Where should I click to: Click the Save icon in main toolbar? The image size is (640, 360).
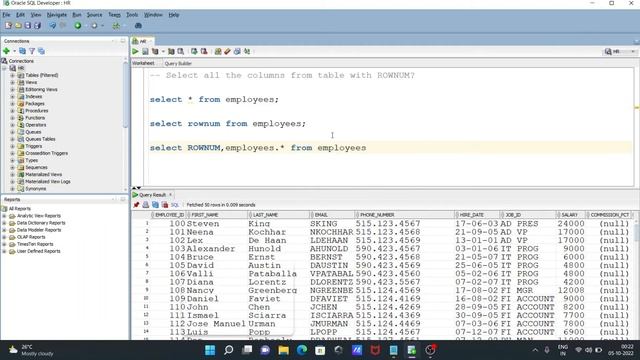coord(28,26)
